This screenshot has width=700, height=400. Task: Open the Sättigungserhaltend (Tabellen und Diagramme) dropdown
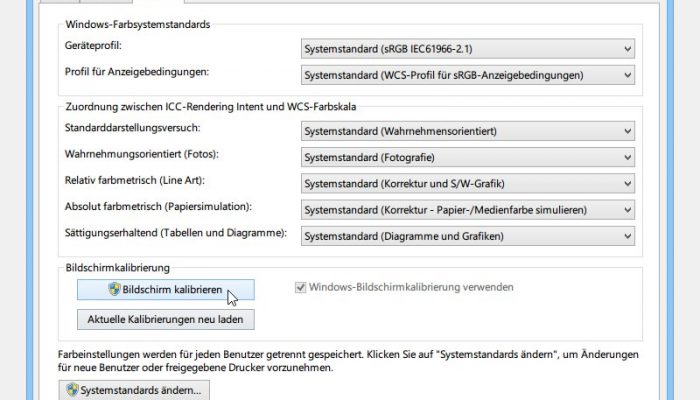467,236
